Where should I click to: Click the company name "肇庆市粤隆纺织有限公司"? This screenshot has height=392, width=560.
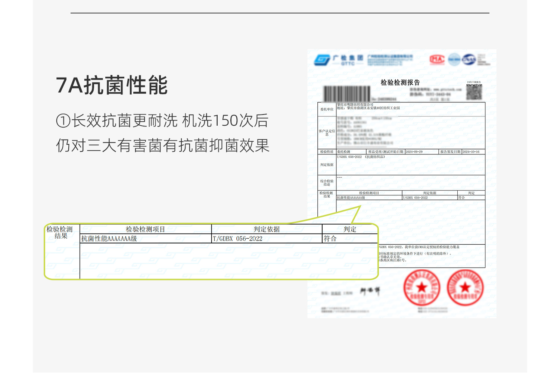pyautogui.click(x=355, y=105)
